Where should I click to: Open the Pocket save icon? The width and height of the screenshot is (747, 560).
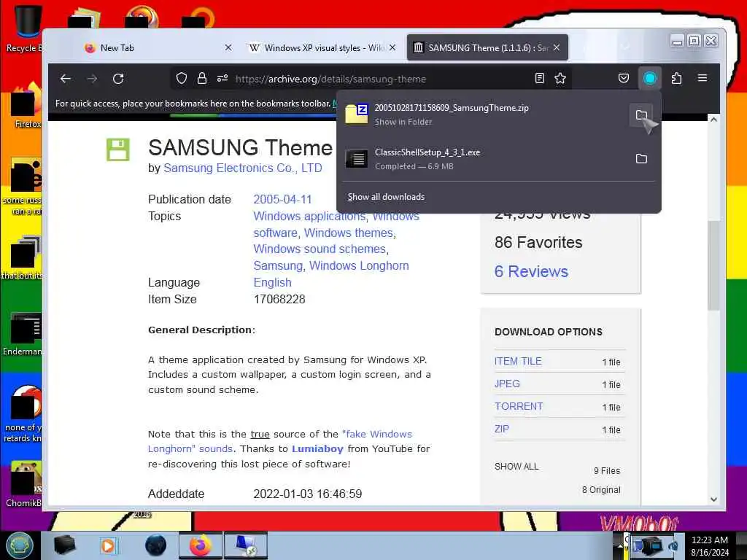624,79
